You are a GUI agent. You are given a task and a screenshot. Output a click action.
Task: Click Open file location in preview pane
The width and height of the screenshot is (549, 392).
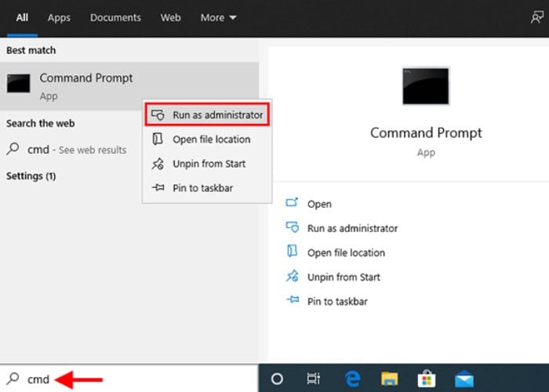click(346, 252)
